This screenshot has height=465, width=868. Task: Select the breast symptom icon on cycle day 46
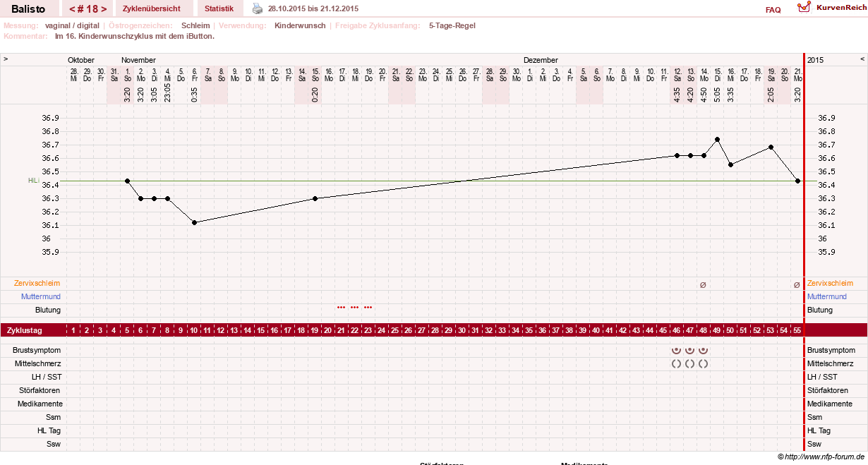point(676,350)
